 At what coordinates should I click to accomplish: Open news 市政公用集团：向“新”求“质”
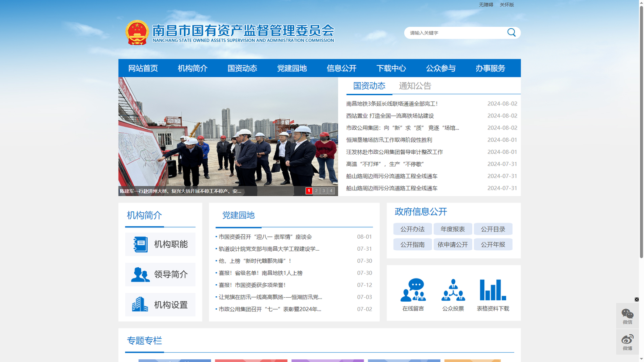click(402, 128)
